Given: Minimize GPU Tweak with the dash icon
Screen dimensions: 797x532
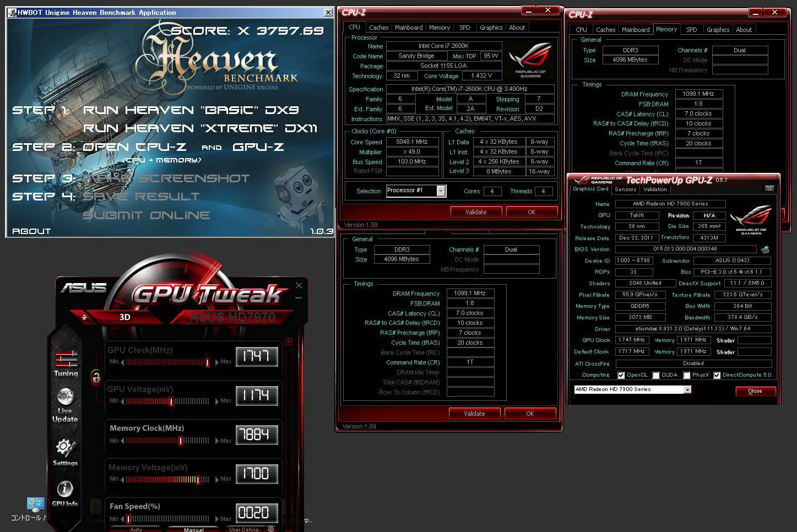Looking at the screenshot, I should tap(299, 298).
